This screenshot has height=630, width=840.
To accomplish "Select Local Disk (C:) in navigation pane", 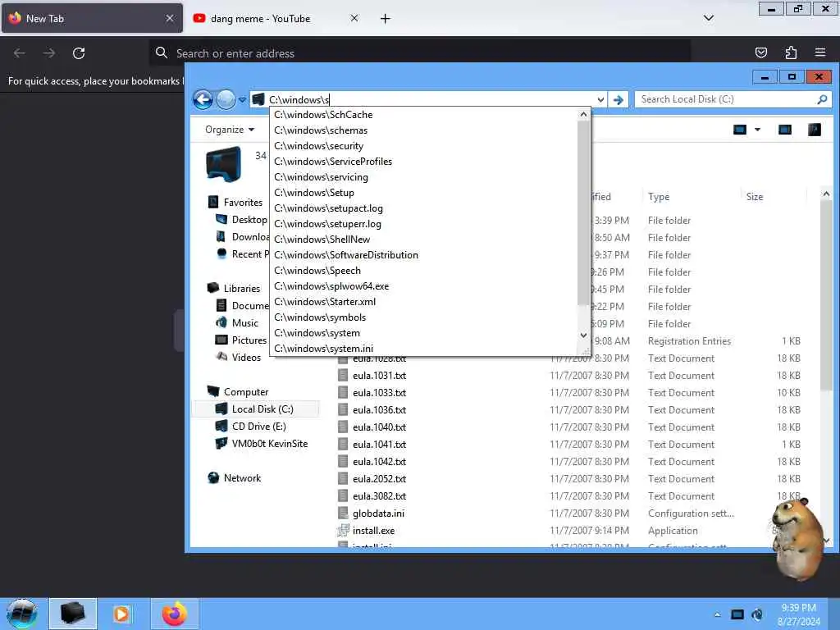I will pos(262,409).
